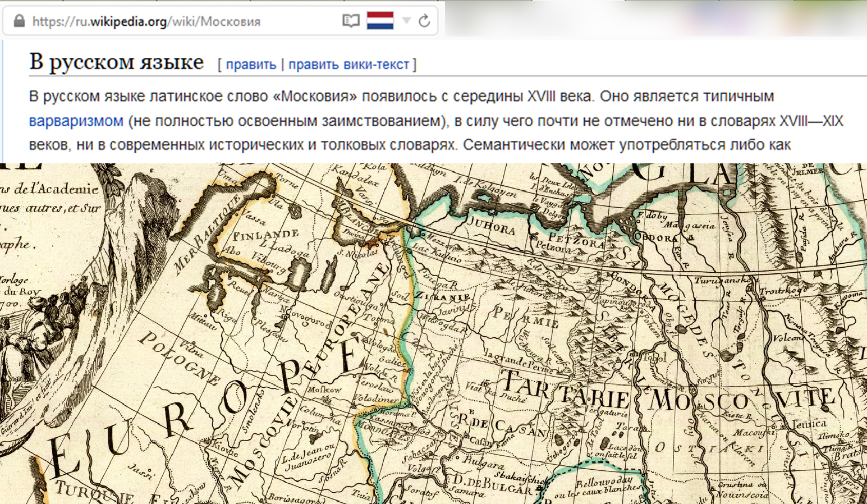The height and width of the screenshot is (504, 867).
Task: Click the Netherlands flag icon in address bar
Action: (380, 21)
